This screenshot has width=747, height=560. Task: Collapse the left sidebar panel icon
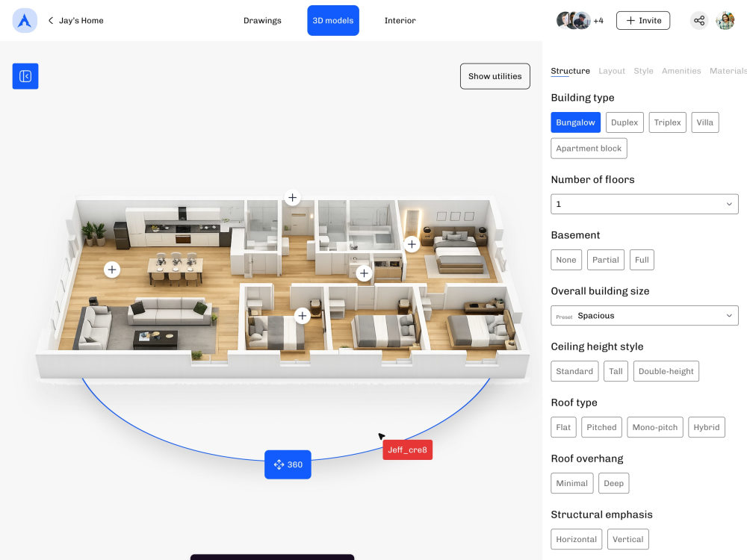click(25, 76)
